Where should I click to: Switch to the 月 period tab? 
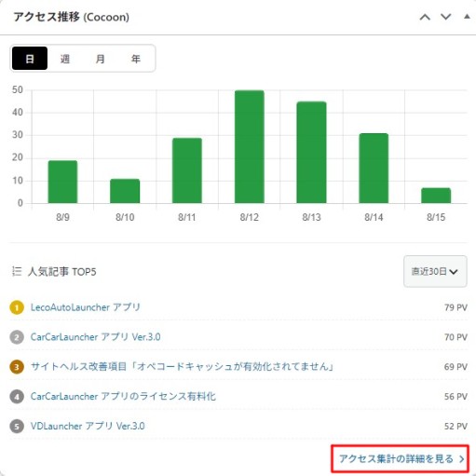click(x=100, y=59)
